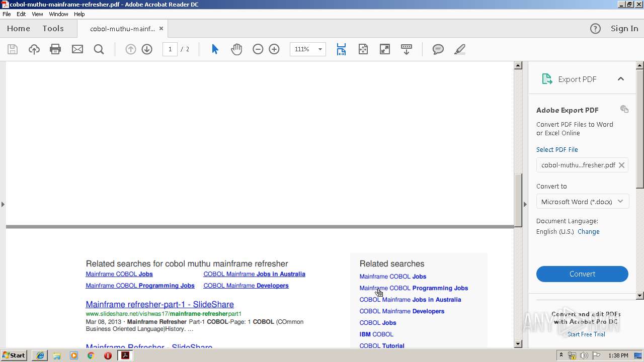Add a comment bubble icon
This screenshot has width=644, height=362.
[x=438, y=49]
